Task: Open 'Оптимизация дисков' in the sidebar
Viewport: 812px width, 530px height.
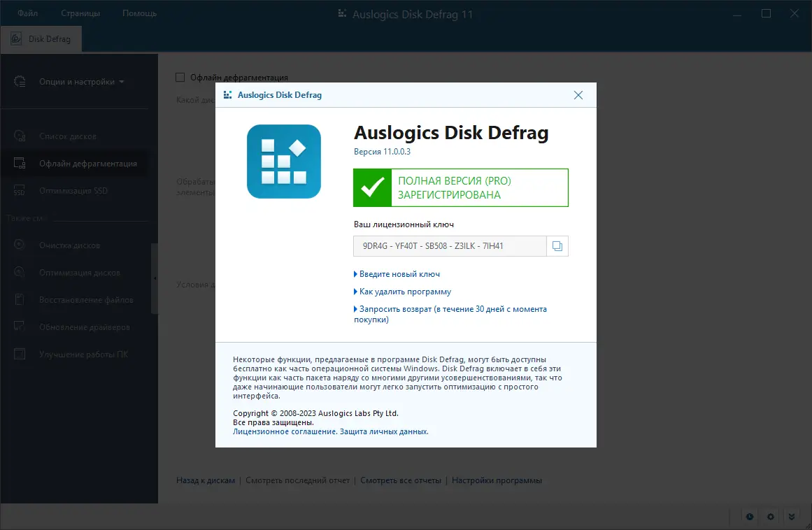Action: coord(80,273)
